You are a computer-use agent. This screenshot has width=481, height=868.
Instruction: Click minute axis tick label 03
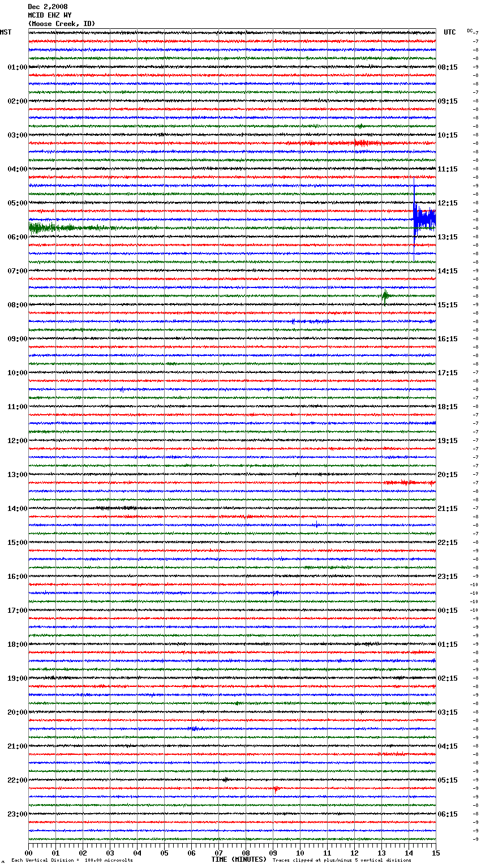pyautogui.click(x=110, y=853)
